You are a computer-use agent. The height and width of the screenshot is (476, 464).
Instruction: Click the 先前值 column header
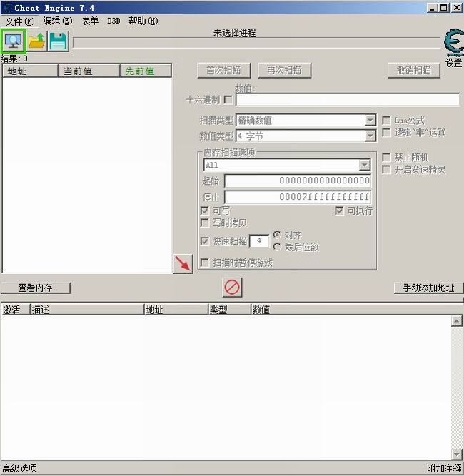click(x=146, y=71)
